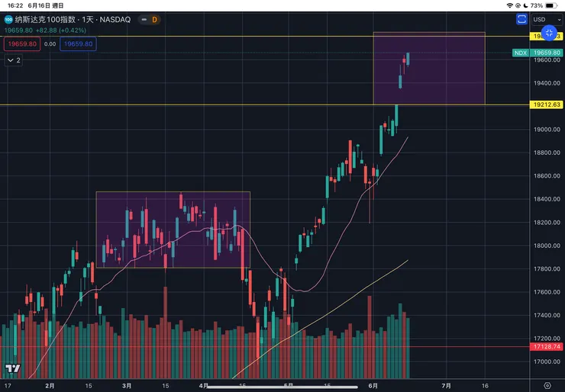Viewport: 565px width, 392px height.
Task: Click the 19000.00 price scale label
Action: point(547,129)
